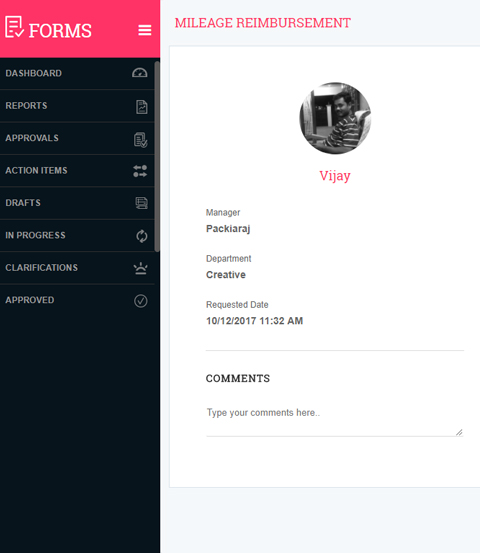Click the In Progress refresh icon
Screen dimensions: 480x553
142,236
